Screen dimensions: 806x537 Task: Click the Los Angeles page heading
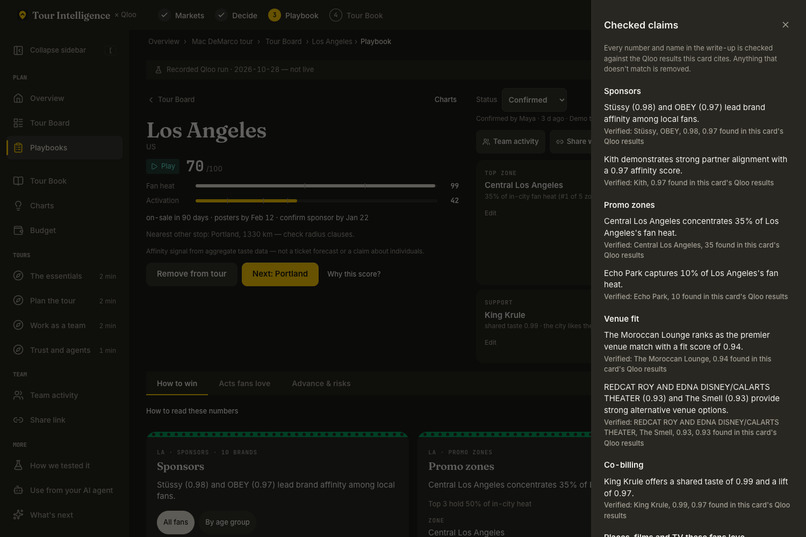point(206,131)
